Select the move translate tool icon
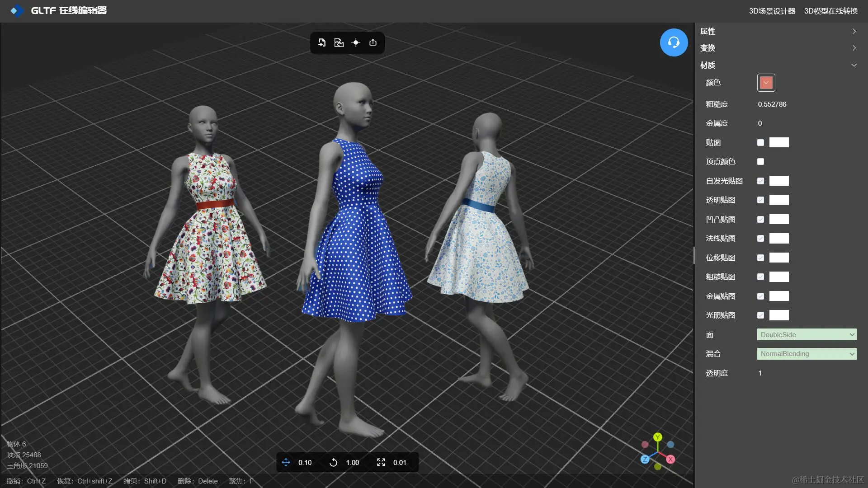 (x=286, y=462)
